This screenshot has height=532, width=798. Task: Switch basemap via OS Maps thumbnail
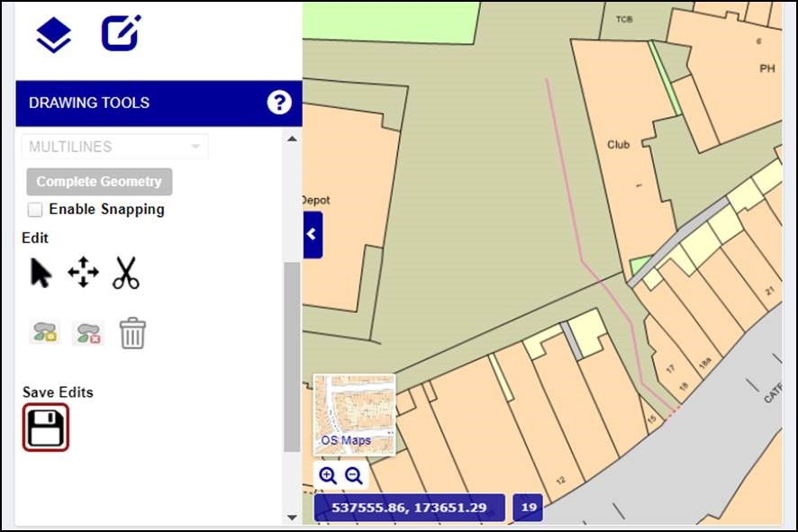tap(355, 414)
